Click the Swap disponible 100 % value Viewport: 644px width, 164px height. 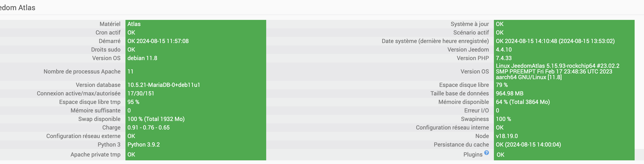point(156,119)
